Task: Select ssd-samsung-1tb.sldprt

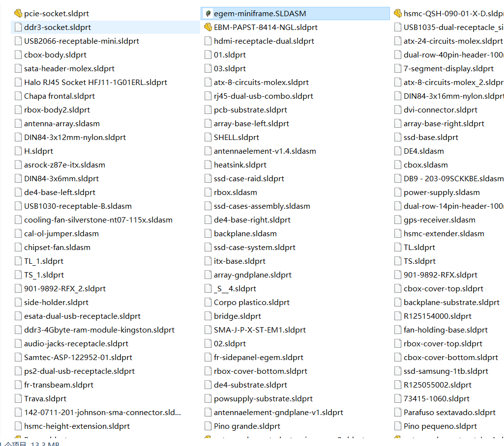Action: point(446,371)
